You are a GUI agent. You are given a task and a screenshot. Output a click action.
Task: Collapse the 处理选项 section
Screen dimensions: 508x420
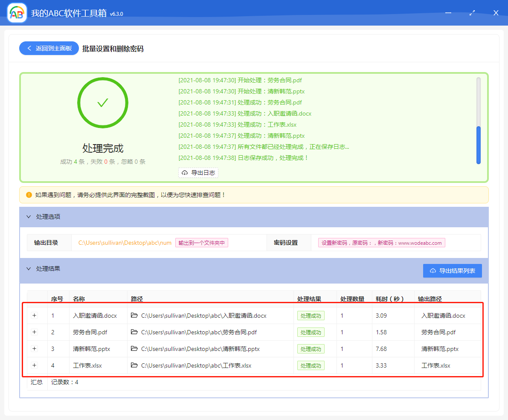coord(29,217)
